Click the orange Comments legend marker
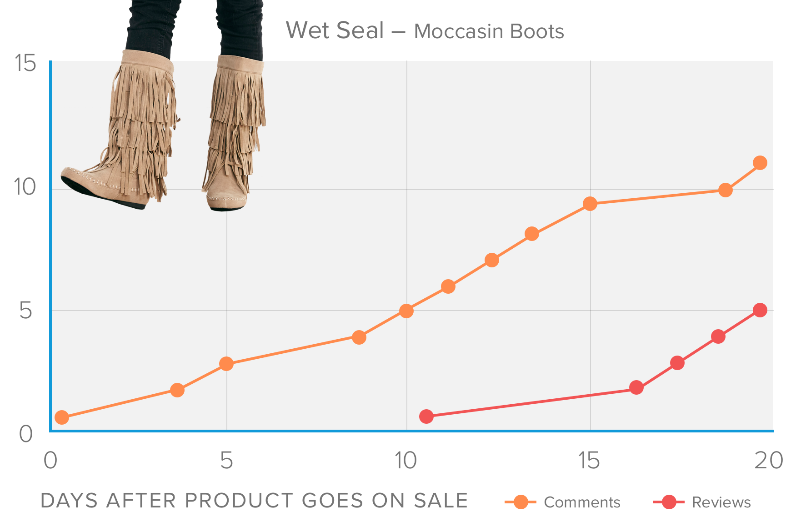791x532 pixels. pos(521,502)
